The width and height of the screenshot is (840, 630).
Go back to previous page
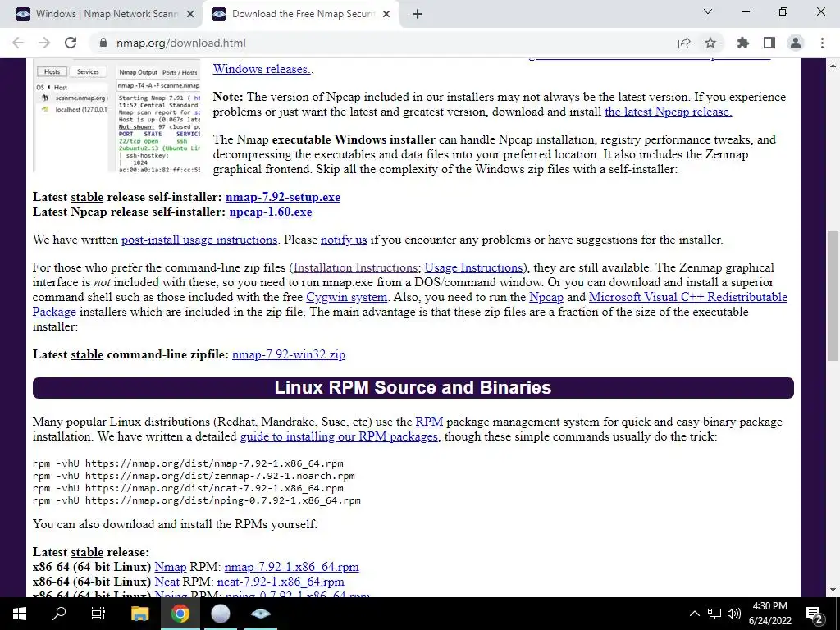18,43
